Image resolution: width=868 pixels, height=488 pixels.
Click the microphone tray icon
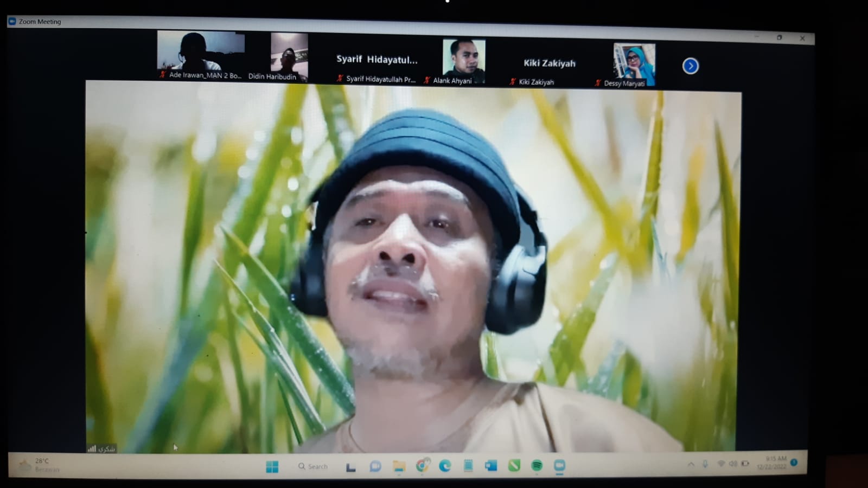tap(705, 464)
